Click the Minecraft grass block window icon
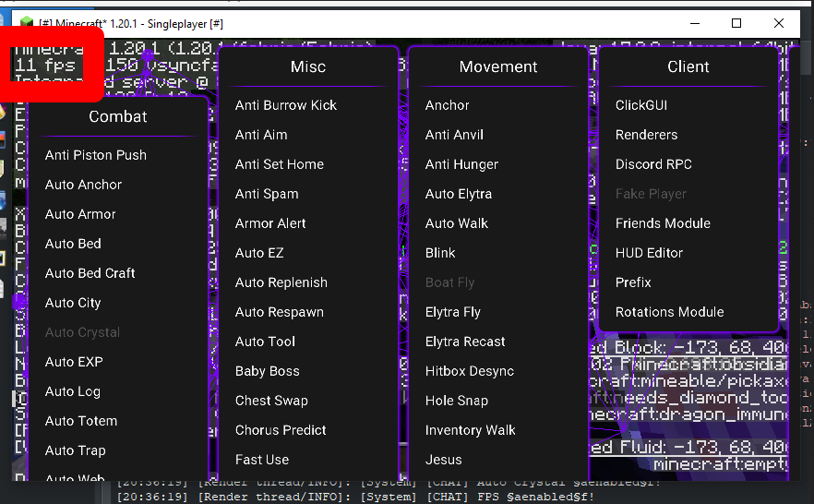The width and height of the screenshot is (814, 504). [x=26, y=23]
